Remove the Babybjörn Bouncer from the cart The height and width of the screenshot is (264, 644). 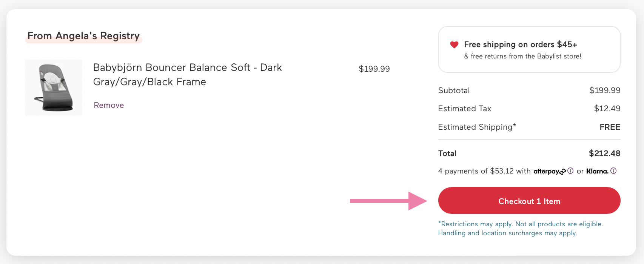[x=108, y=105]
